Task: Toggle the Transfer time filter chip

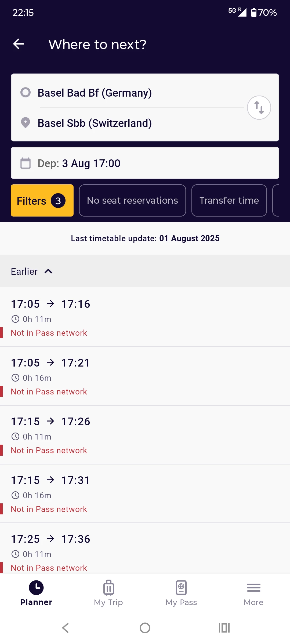Action: 229,200
